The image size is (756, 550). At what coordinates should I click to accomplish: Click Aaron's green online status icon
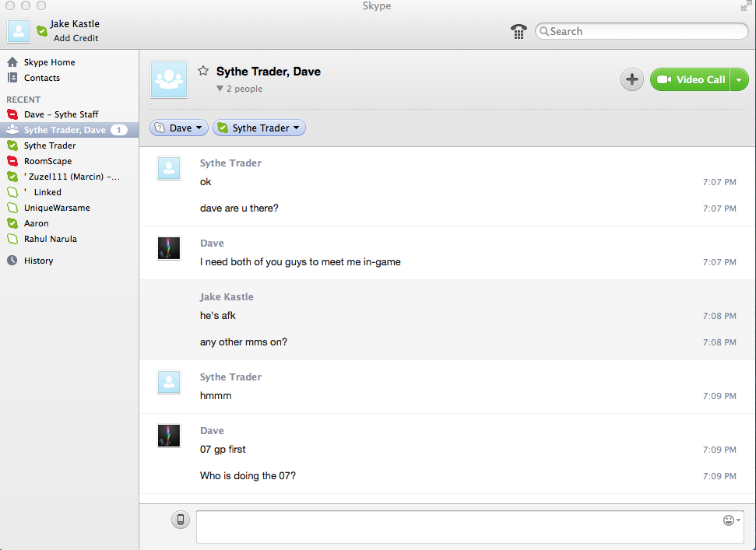pyautogui.click(x=12, y=223)
